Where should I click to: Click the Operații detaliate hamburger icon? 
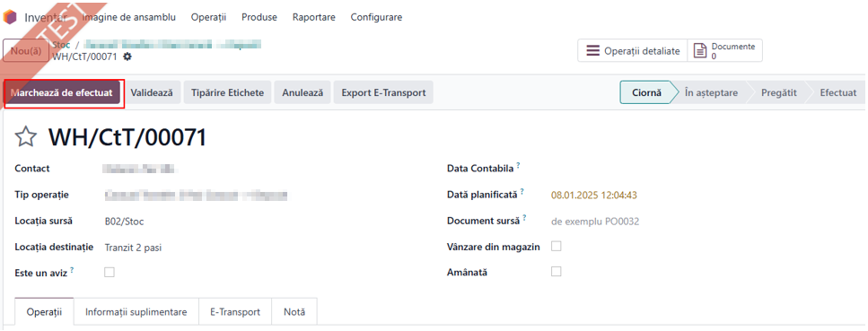592,51
